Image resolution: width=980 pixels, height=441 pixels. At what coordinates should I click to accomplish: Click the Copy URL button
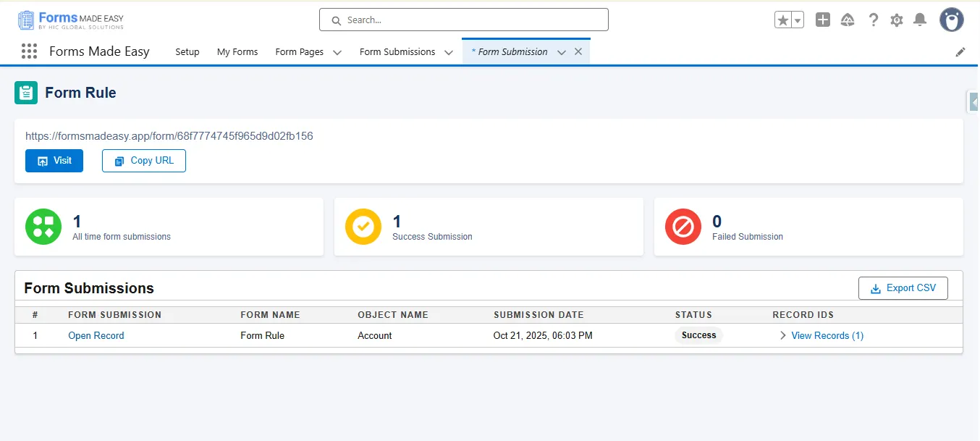coord(144,161)
